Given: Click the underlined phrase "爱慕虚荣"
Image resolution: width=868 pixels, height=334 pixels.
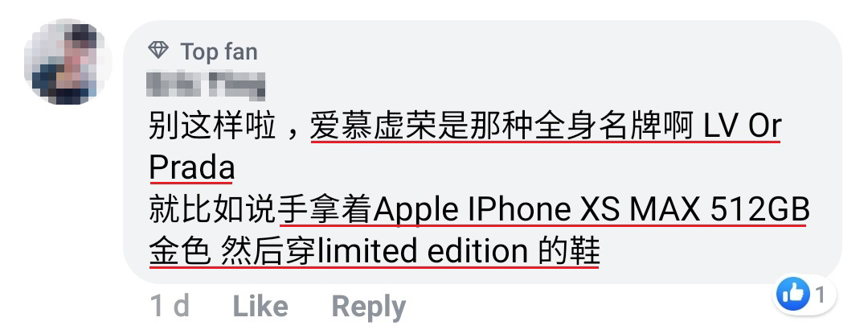Looking at the screenshot, I should click(373, 127).
